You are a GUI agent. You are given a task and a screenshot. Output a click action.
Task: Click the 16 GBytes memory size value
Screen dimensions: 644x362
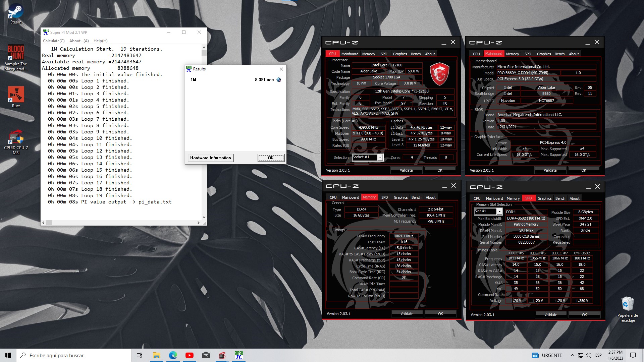[x=361, y=215]
